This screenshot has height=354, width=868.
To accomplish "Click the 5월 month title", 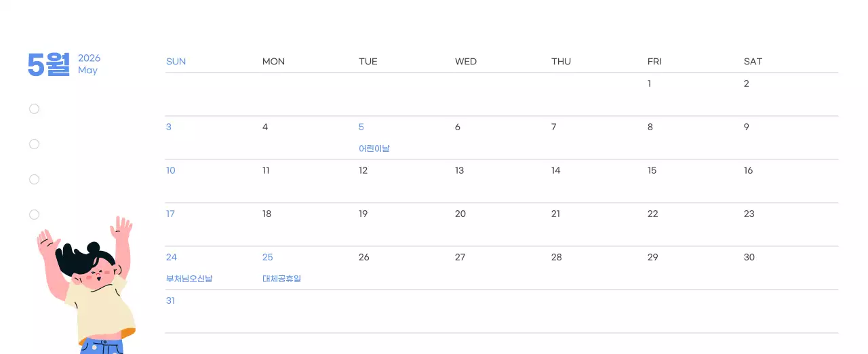I will click(x=49, y=64).
